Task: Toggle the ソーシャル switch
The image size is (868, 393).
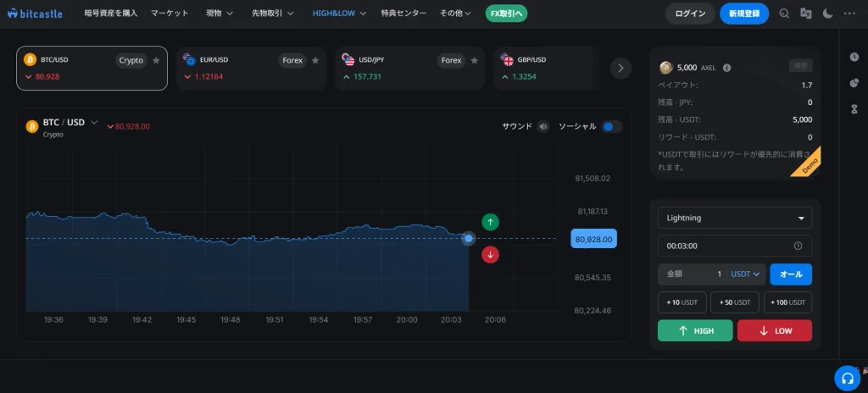Action: click(x=612, y=127)
